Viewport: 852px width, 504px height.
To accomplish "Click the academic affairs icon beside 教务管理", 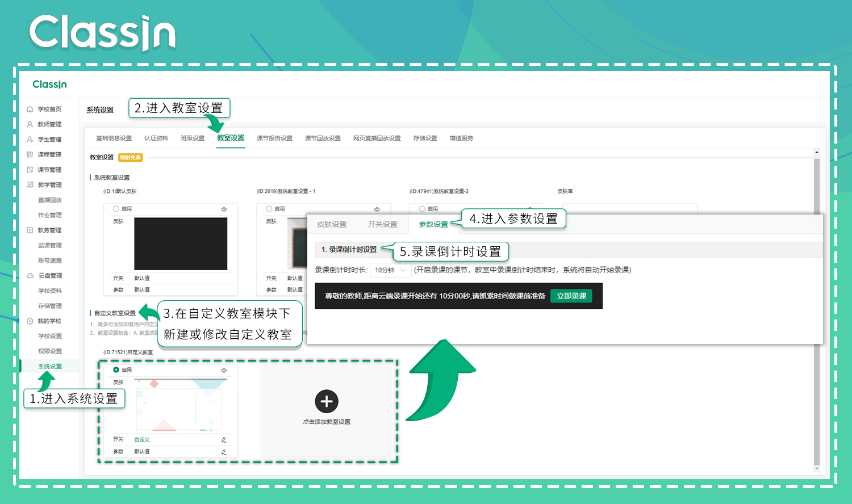I will click(30, 230).
